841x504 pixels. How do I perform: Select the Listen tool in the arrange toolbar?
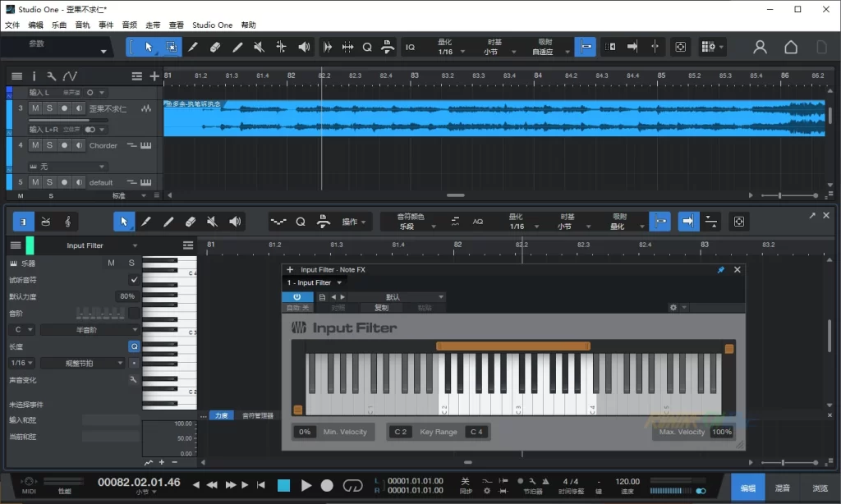click(x=304, y=48)
